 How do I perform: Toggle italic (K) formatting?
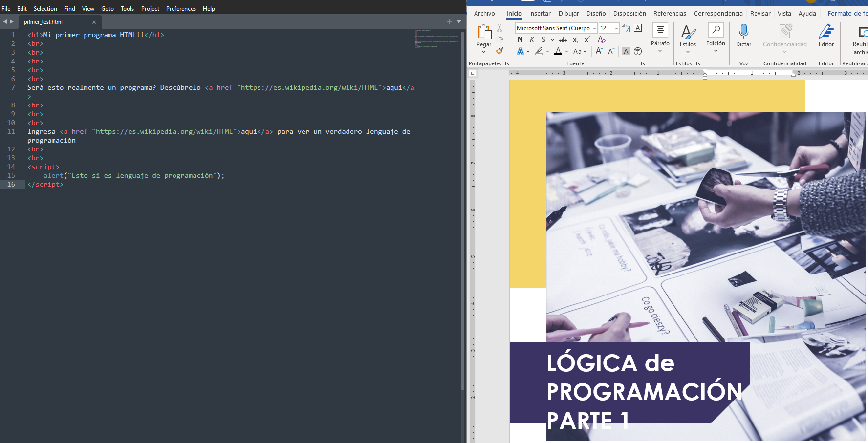coord(532,40)
